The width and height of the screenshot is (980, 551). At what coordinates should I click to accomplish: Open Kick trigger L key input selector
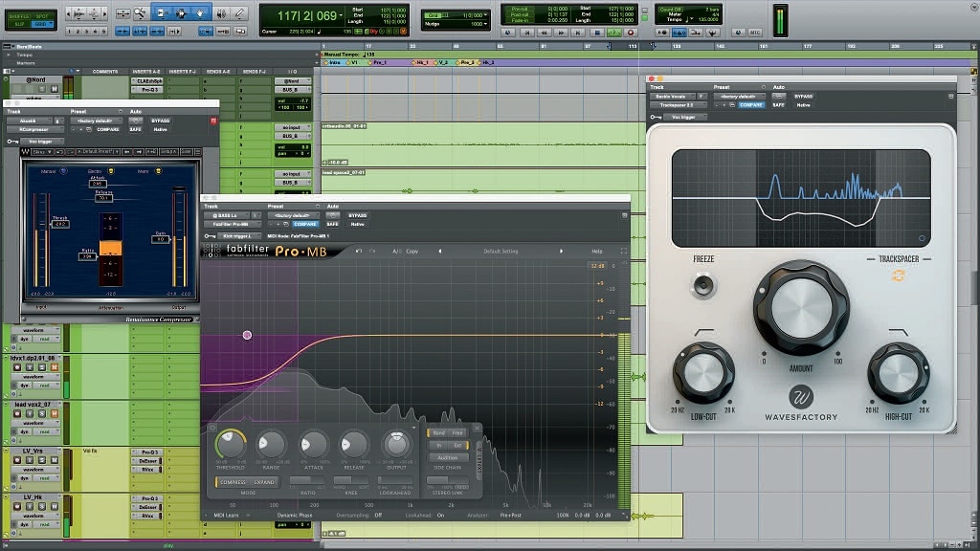(237, 236)
